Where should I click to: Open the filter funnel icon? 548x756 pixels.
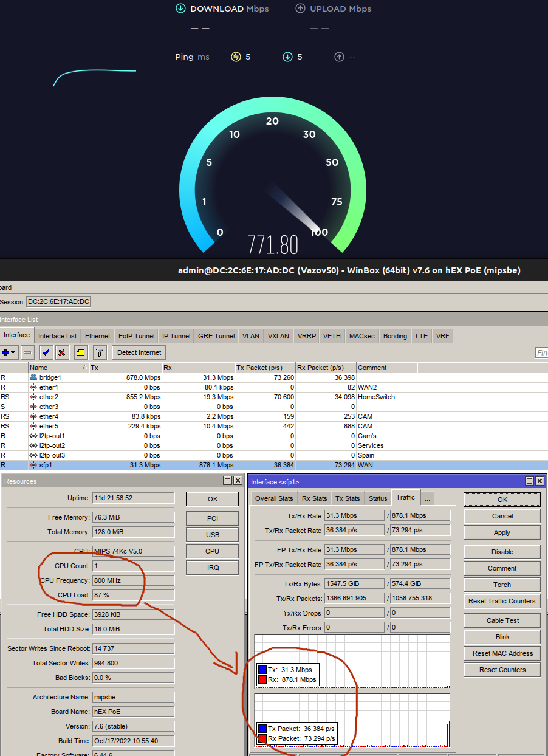point(100,352)
